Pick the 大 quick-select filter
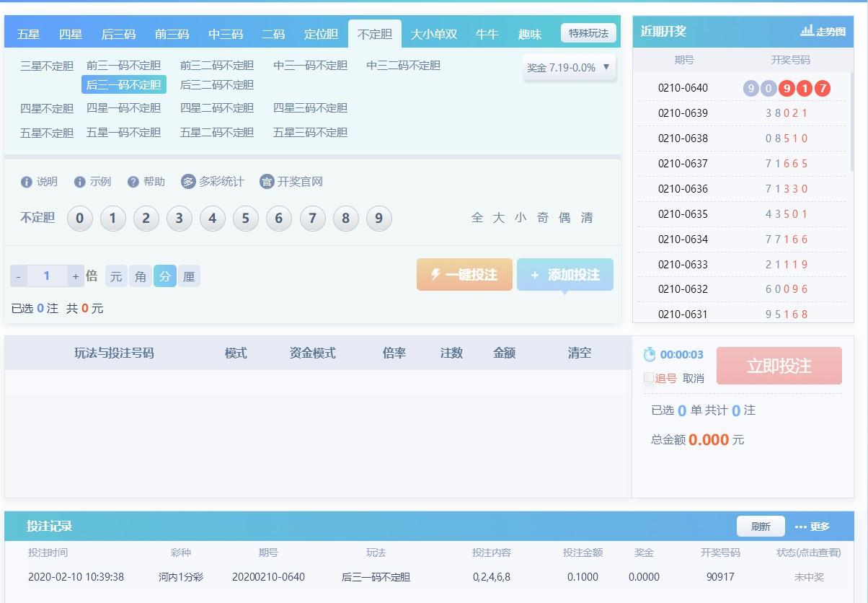This screenshot has height=603, width=868. pyautogui.click(x=499, y=218)
